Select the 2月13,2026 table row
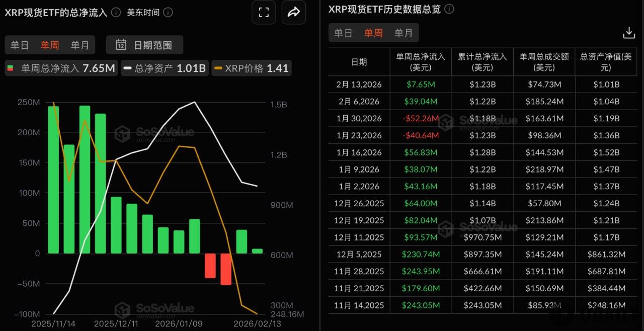 tap(359, 85)
